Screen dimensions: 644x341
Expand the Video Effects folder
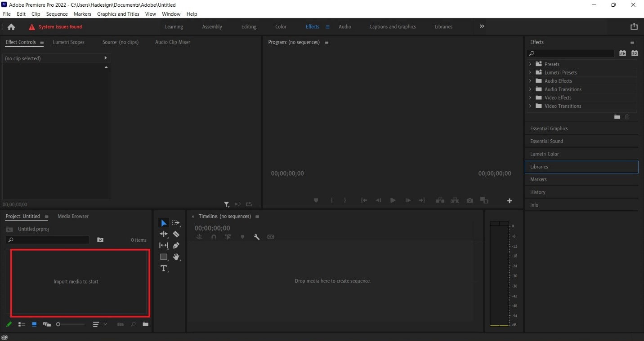[530, 97]
